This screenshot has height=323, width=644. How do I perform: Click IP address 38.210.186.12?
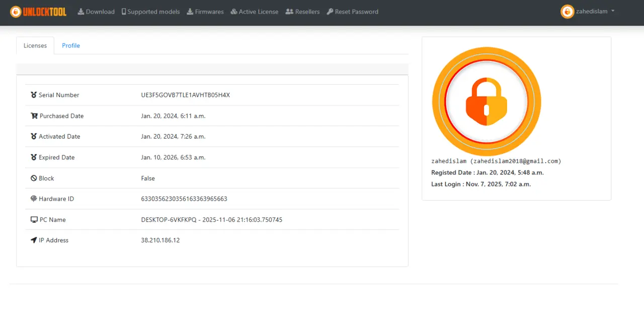click(160, 240)
